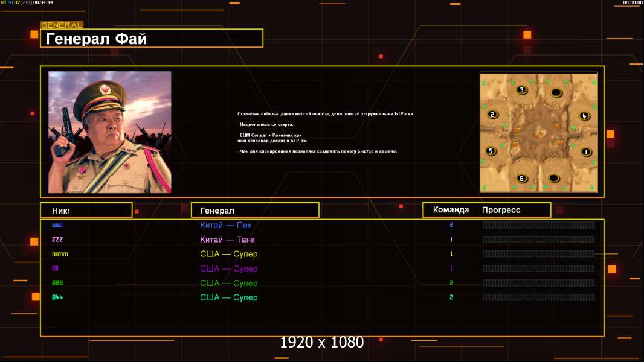The height and width of the screenshot is (362, 644).
Task: Click the Генерал column header
Action: tap(255, 210)
